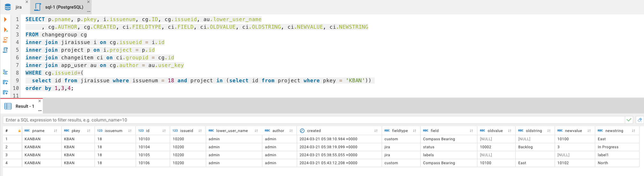Close the sql-1 (PostgreSQL) tab
Image resolution: width=644 pixels, height=176 pixels.
pos(88,2)
